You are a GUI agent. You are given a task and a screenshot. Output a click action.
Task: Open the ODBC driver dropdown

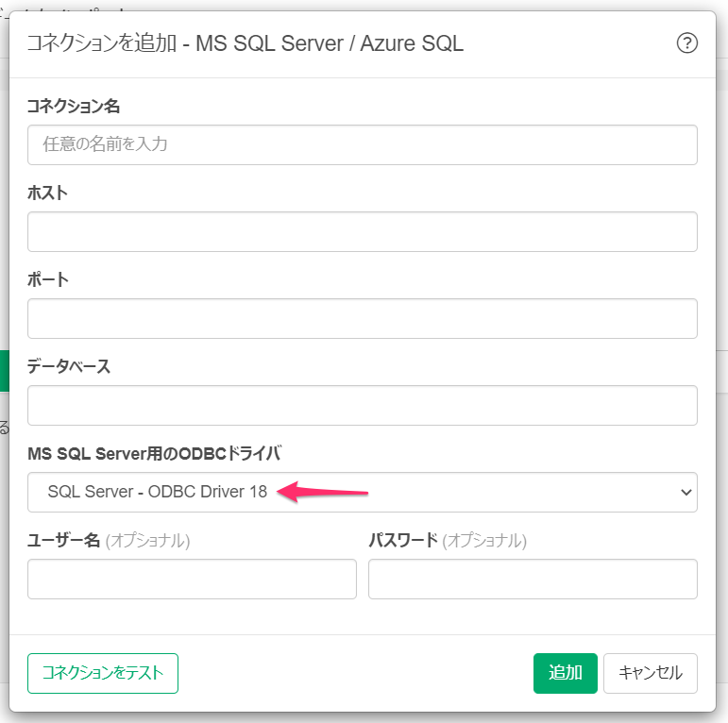[363, 492]
